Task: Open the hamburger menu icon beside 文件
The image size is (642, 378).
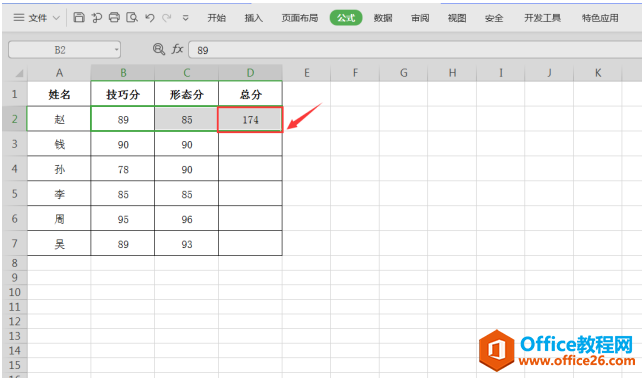Action: [19, 18]
